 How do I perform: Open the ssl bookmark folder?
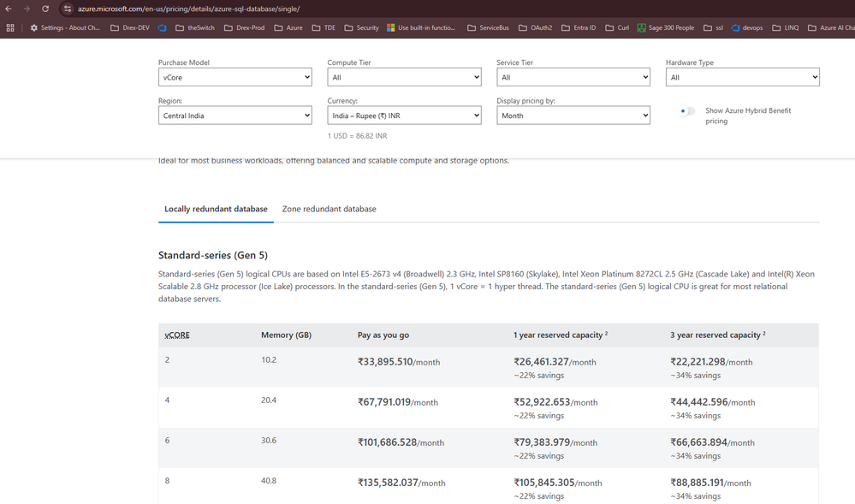tap(713, 28)
